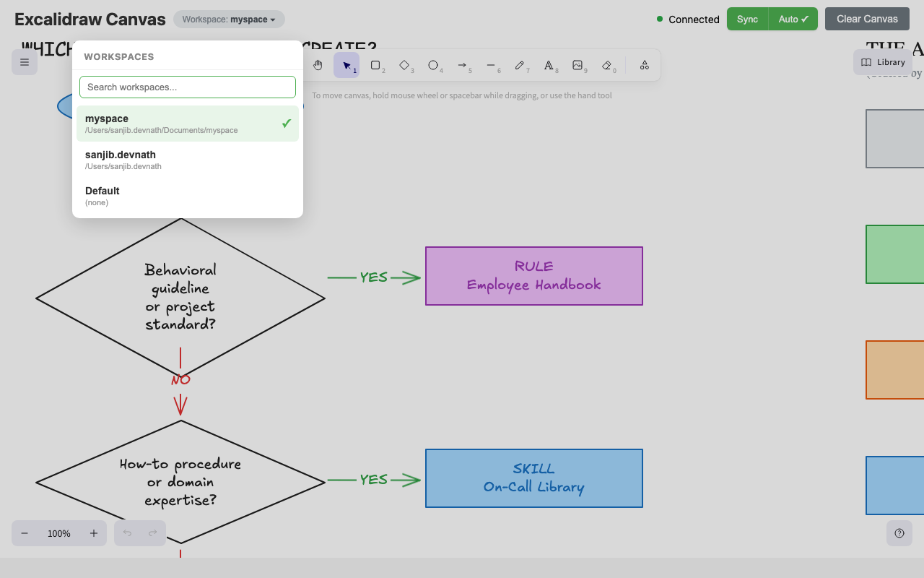Select the Eraser tool

point(608,65)
